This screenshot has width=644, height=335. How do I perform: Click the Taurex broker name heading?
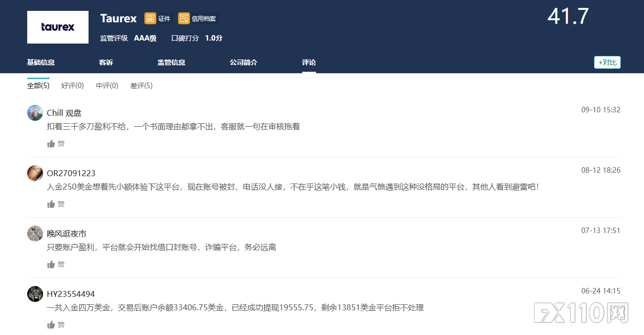click(118, 18)
